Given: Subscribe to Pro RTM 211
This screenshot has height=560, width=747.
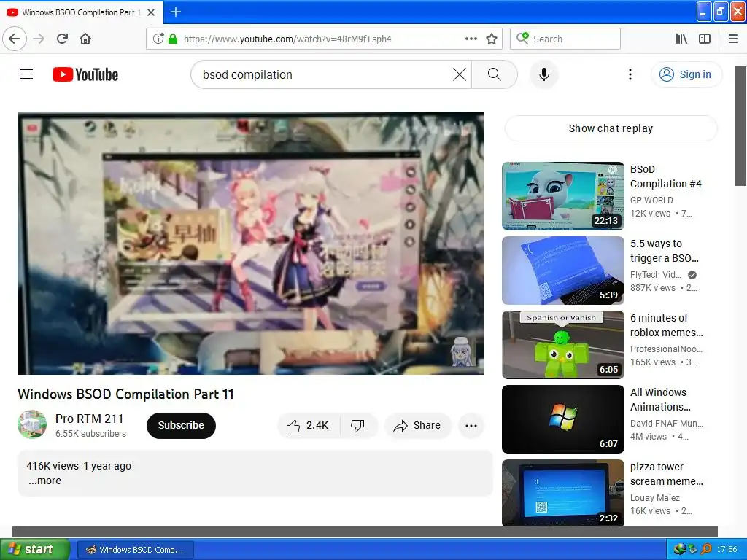Looking at the screenshot, I should click(x=181, y=425).
